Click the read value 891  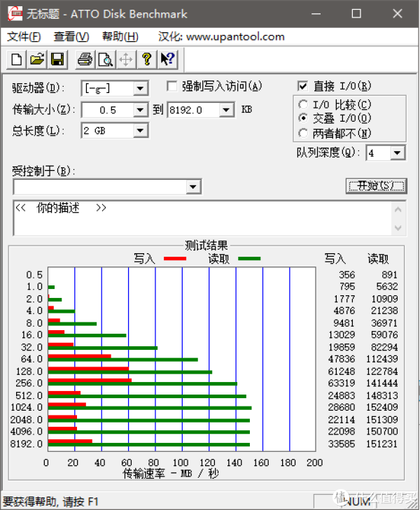[x=389, y=275]
